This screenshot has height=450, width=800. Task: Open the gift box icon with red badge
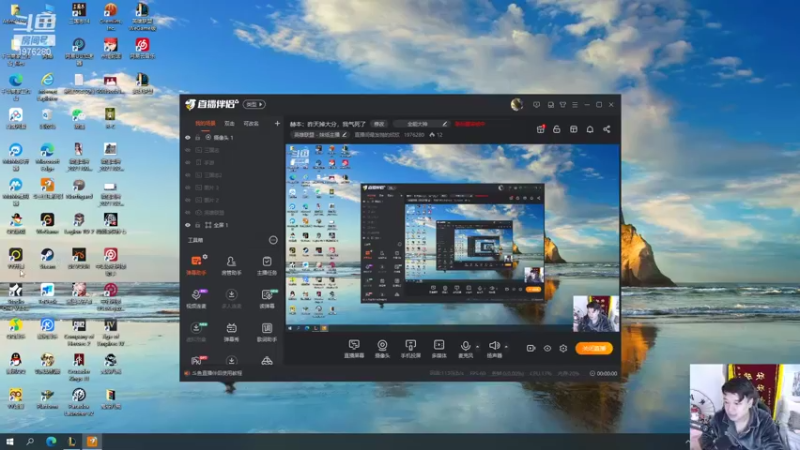coord(540,129)
